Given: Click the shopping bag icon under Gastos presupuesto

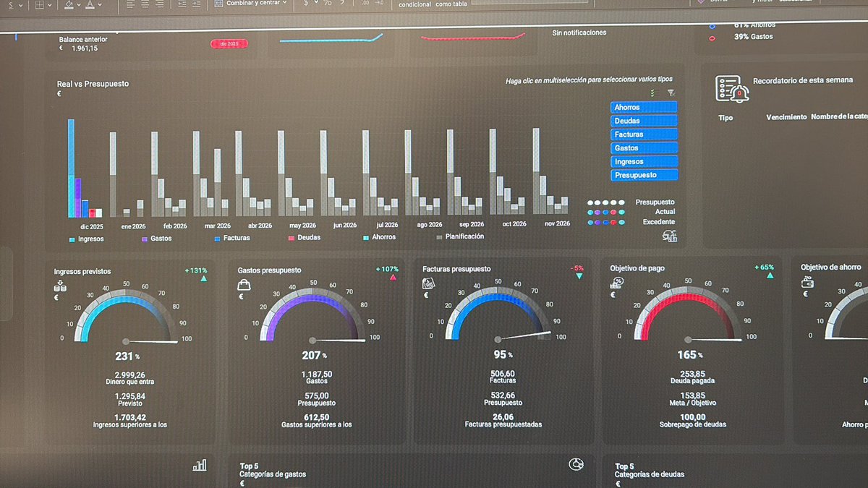Looking at the screenshot, I should 244,286.
